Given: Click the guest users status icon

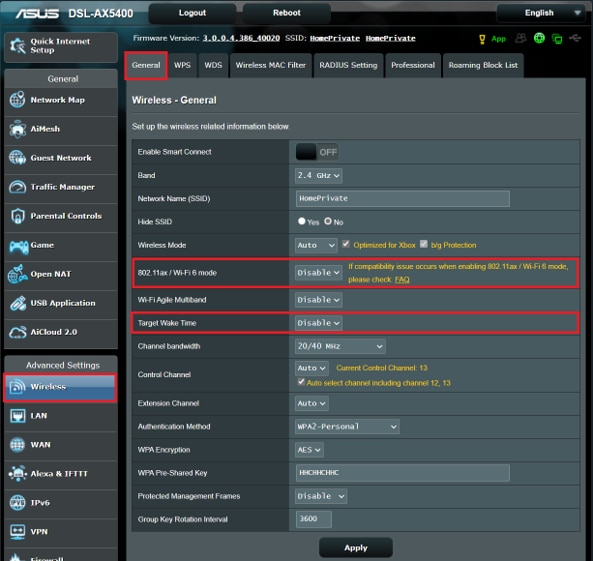Looking at the screenshot, I should click(521, 38).
